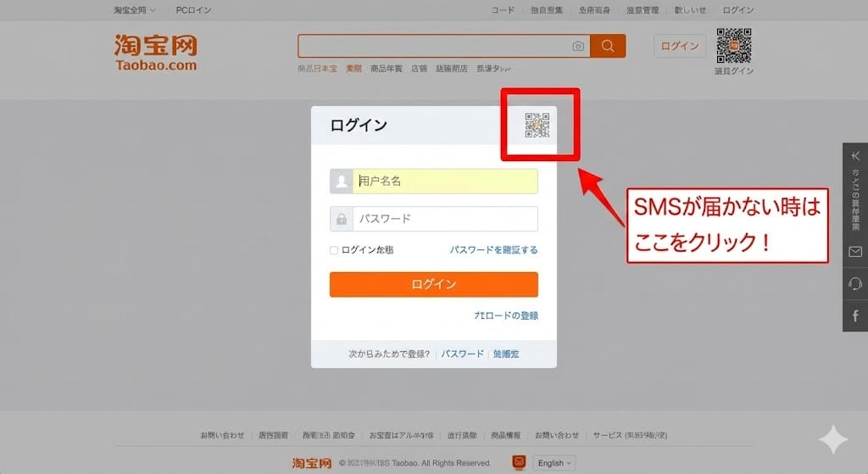
Task: Click the registration link below login button
Action: (506, 315)
